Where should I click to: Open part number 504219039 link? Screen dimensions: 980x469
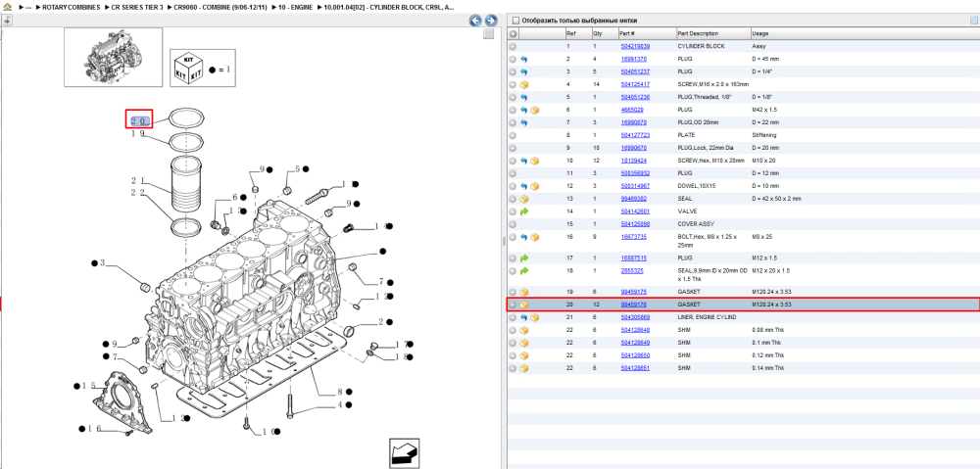tap(635, 47)
